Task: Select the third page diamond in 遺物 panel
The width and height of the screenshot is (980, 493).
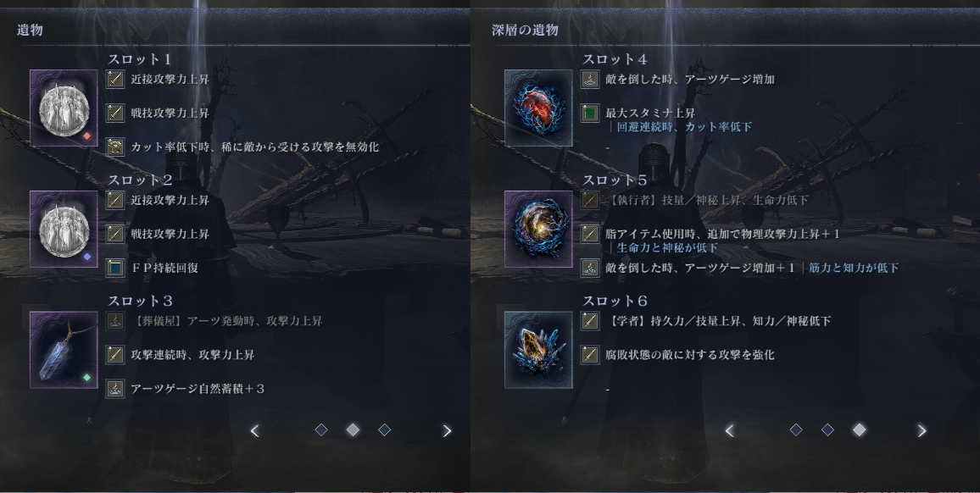Action: pyautogui.click(x=385, y=429)
